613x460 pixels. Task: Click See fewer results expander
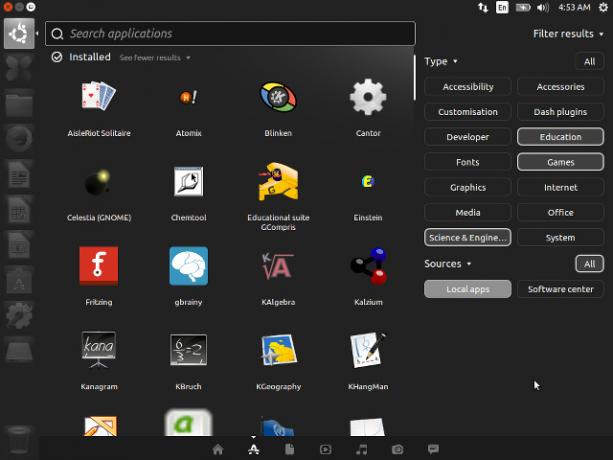tap(155, 58)
